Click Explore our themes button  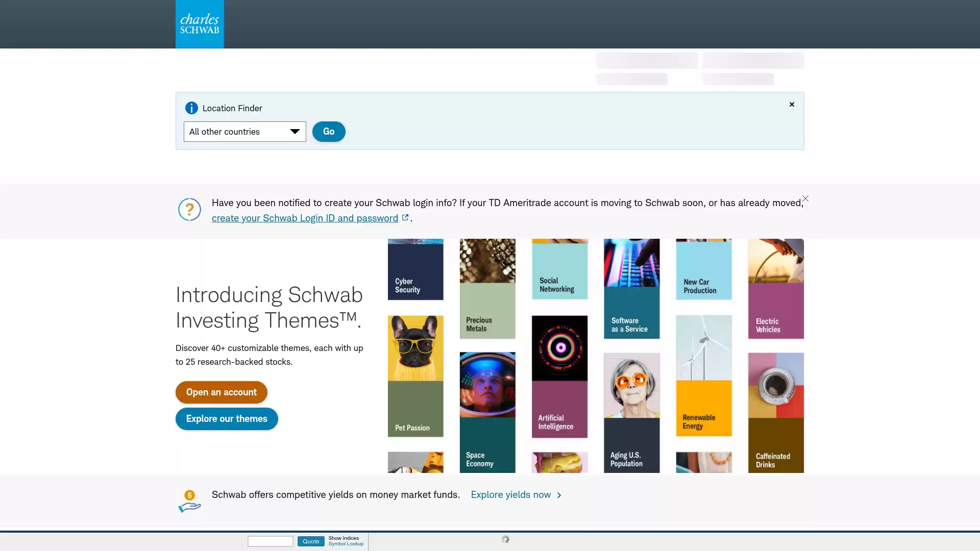(x=227, y=419)
